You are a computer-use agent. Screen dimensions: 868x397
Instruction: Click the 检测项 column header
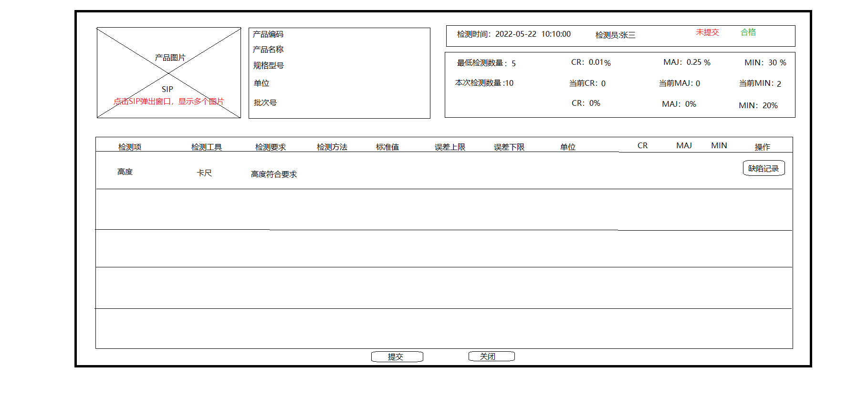pos(130,147)
